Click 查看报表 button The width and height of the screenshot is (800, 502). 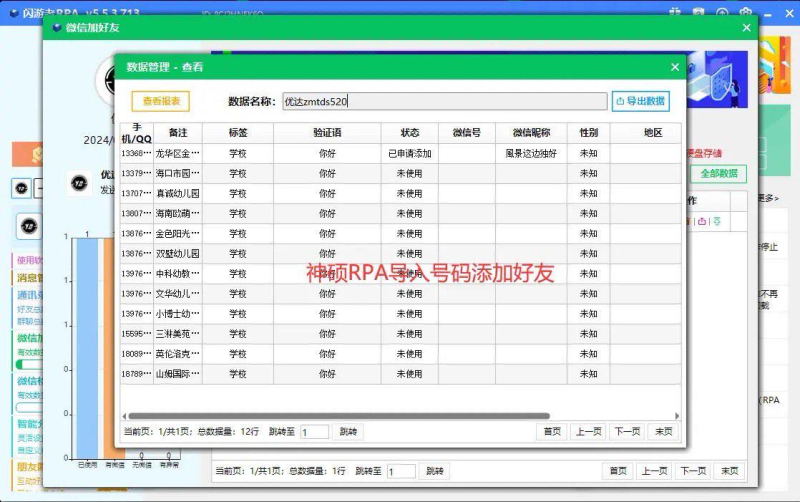pyautogui.click(x=161, y=101)
